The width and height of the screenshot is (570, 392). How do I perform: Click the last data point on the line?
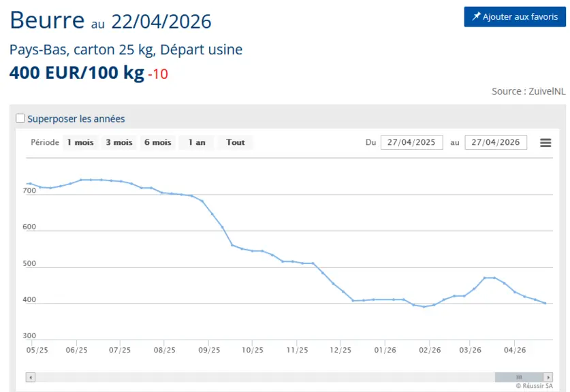point(545,303)
